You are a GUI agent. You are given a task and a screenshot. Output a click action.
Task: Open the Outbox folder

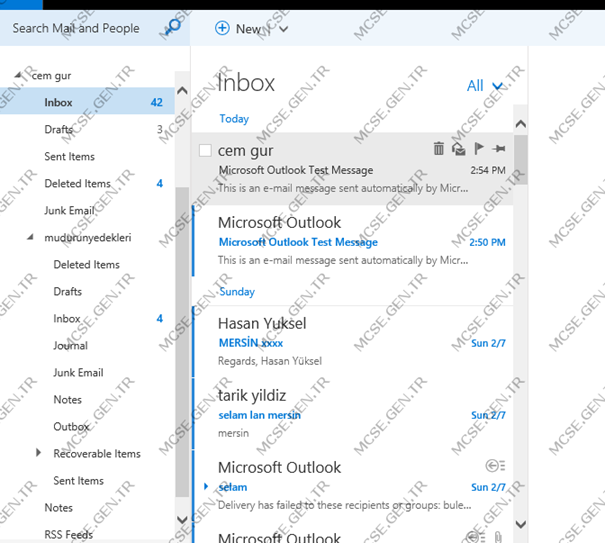tap(87, 426)
